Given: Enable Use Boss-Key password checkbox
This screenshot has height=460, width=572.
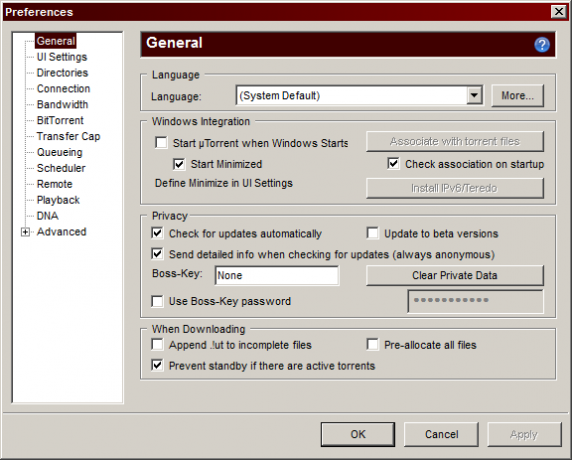Looking at the screenshot, I should [157, 301].
